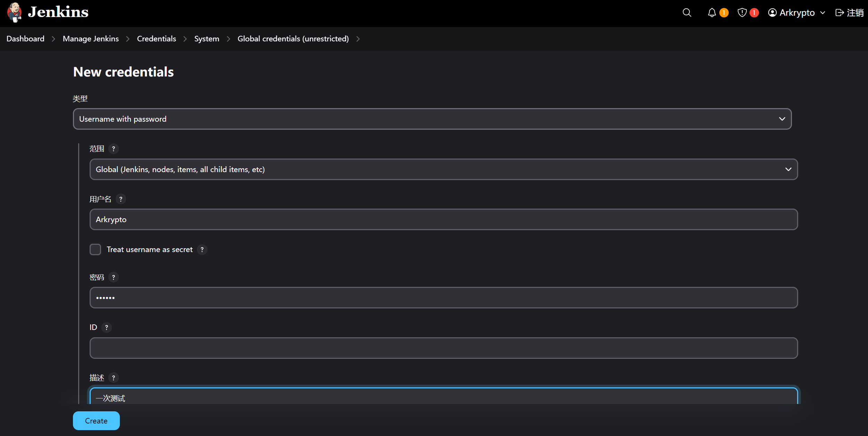Viewport: 868px width, 436px height.
Task: Focus the 密码 password field
Action: [443, 298]
